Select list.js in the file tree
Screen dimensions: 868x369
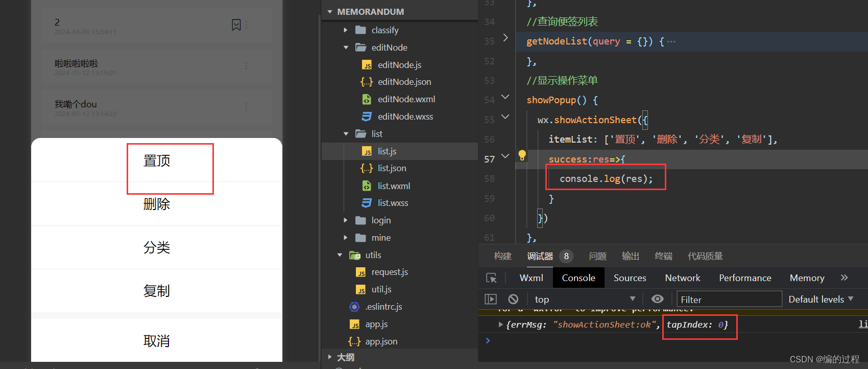399,151
